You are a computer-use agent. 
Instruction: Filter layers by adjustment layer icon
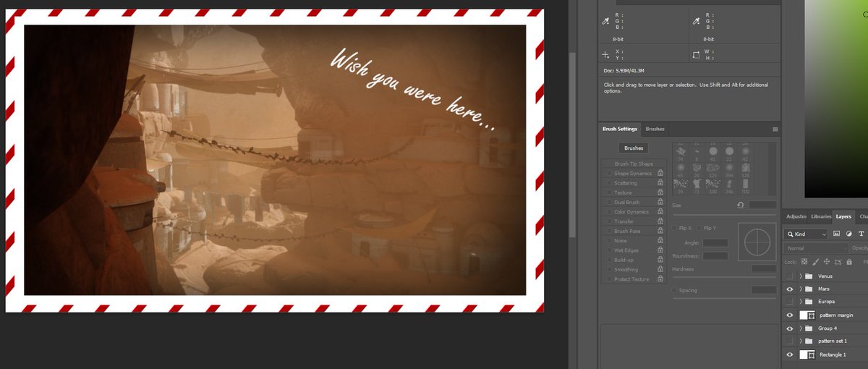point(848,234)
